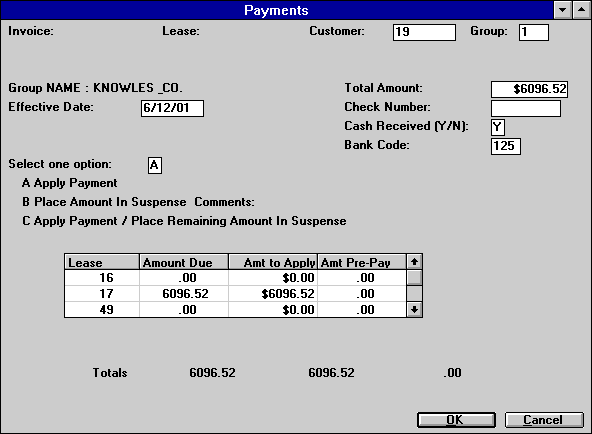
Task: Click the lease table scroll up arrow
Action: [414, 262]
